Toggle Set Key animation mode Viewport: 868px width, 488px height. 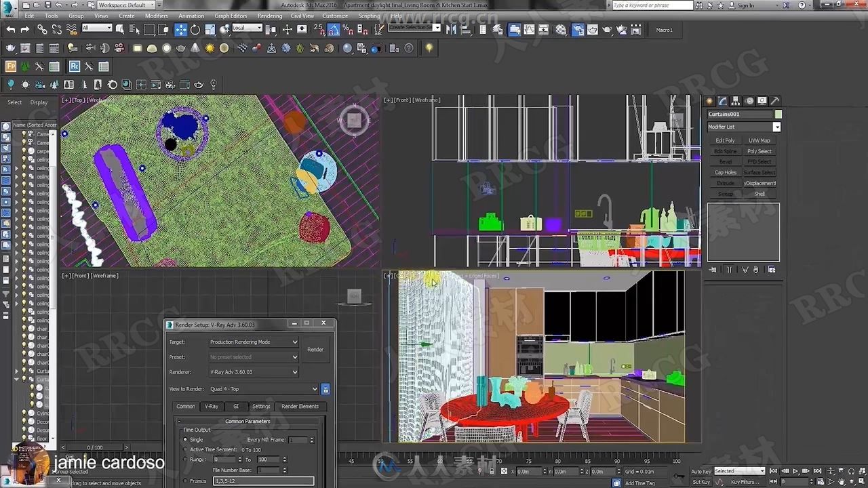[701, 482]
